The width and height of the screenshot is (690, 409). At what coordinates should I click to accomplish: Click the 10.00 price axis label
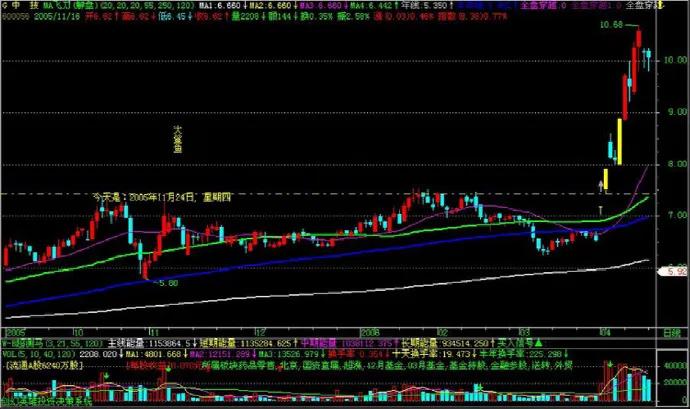675,60
